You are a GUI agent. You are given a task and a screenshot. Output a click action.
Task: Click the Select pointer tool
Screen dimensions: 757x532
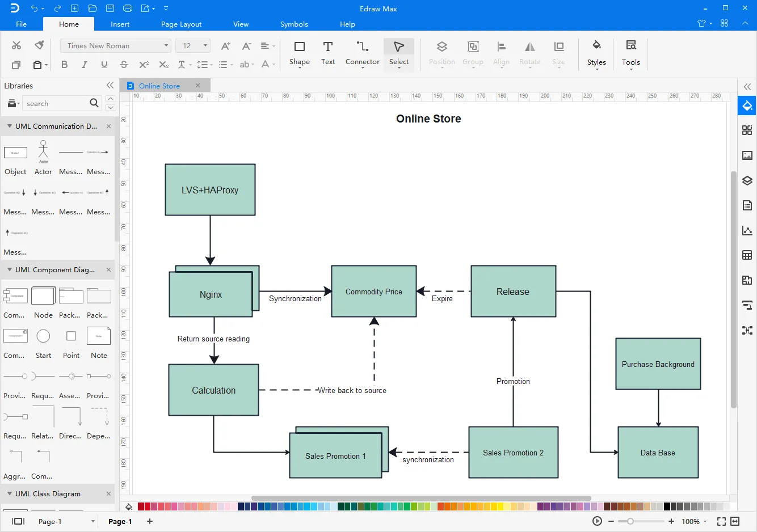(x=399, y=54)
